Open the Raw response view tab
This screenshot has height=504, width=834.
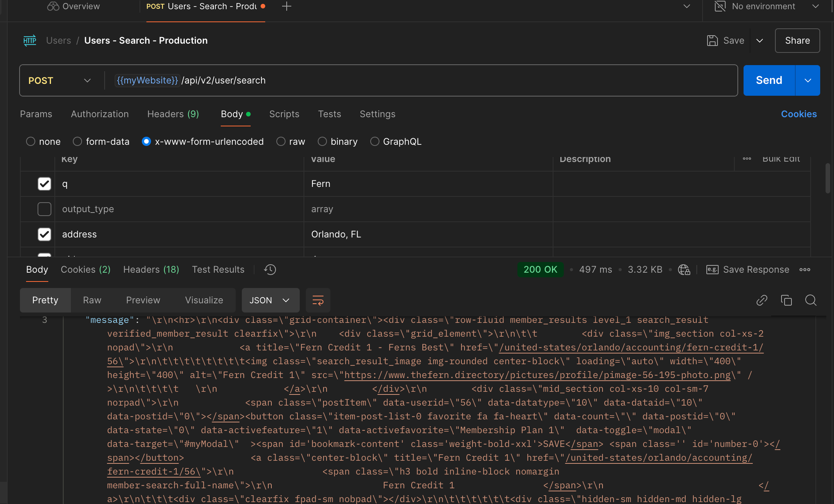92,300
